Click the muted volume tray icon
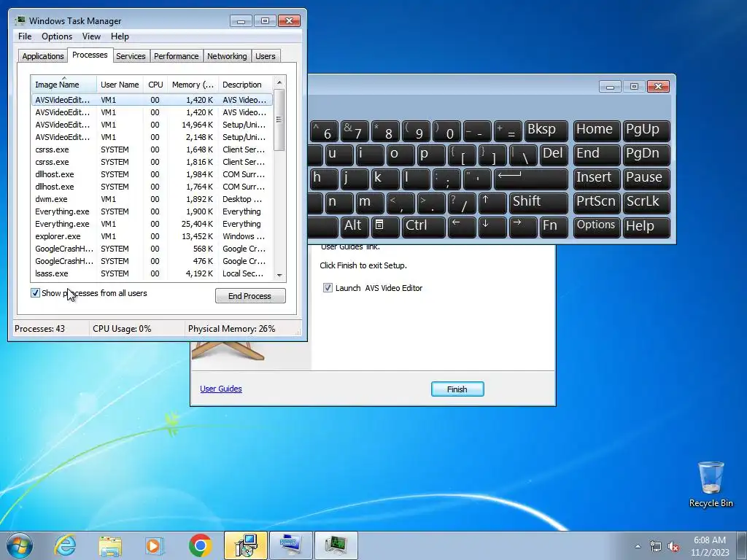Image resolution: width=747 pixels, height=560 pixels. [673, 546]
